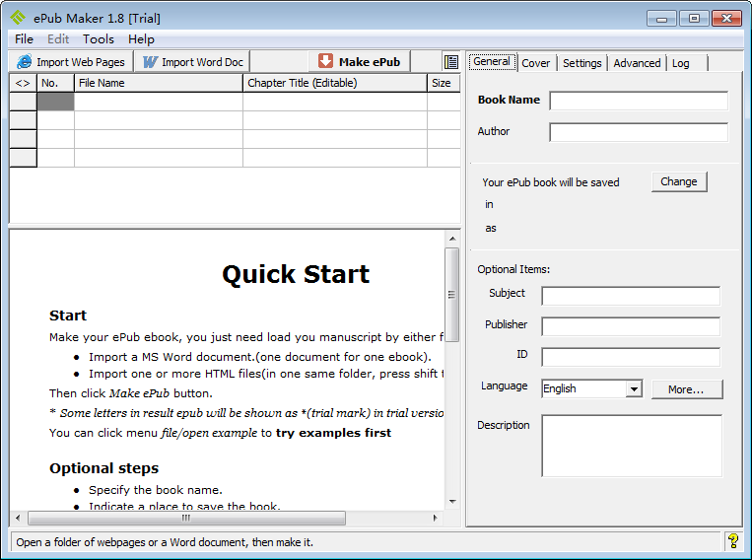The width and height of the screenshot is (752, 560).
Task: Click the No. column header
Action: point(55,83)
